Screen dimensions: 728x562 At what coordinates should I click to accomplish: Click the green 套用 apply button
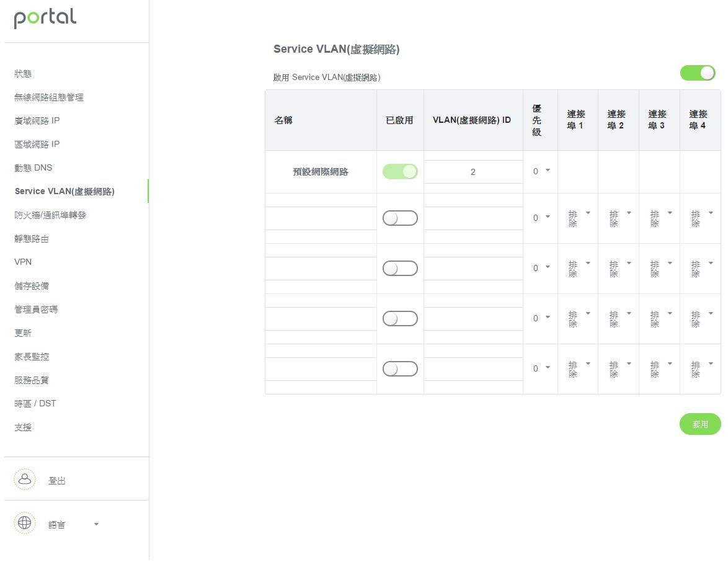(700, 424)
